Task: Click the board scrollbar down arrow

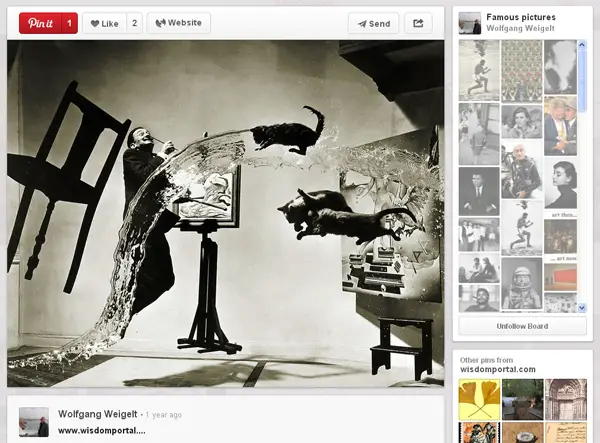Action: [582, 307]
